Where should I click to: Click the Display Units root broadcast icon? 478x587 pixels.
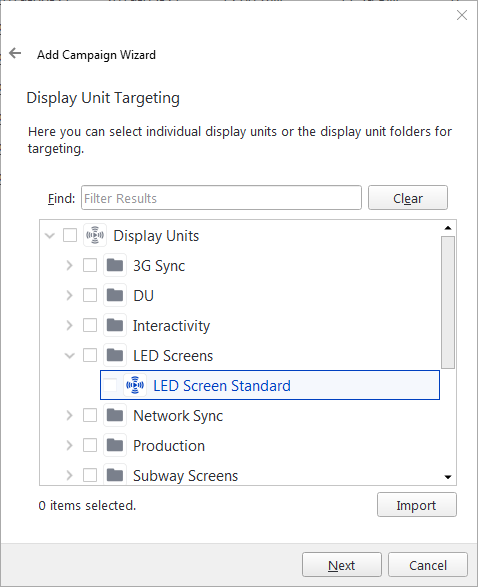pos(95,235)
